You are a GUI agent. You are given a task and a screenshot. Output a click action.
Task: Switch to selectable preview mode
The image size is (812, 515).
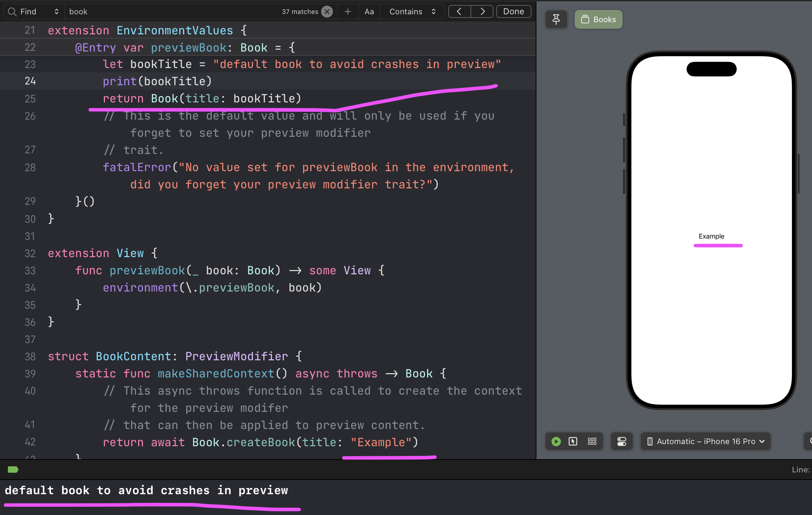tap(573, 441)
